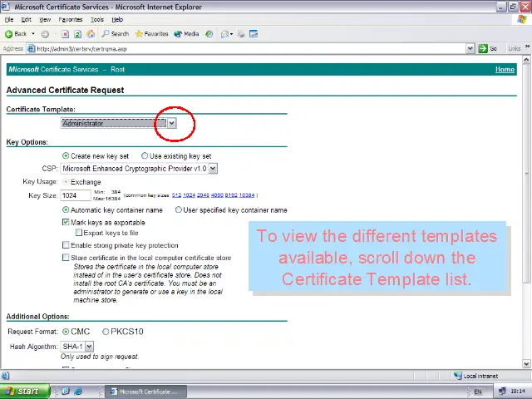
Task: Open the Mail toolbar icon
Action: pos(226,34)
